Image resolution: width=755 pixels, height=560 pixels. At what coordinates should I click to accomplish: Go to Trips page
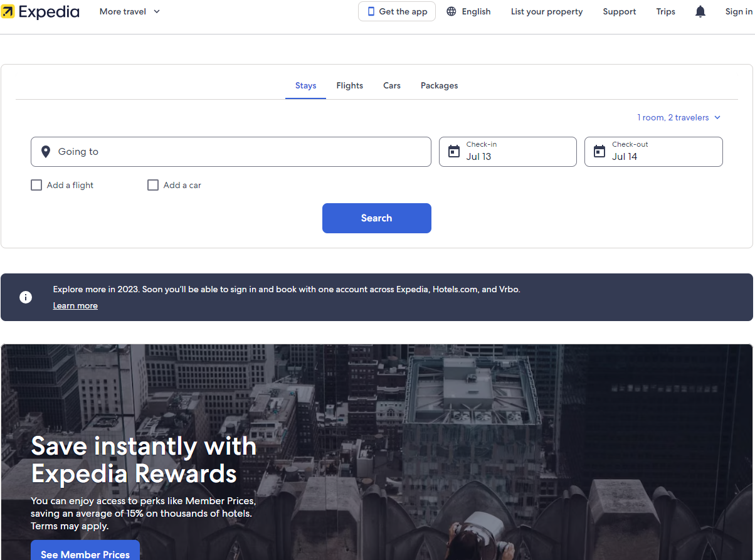click(666, 11)
